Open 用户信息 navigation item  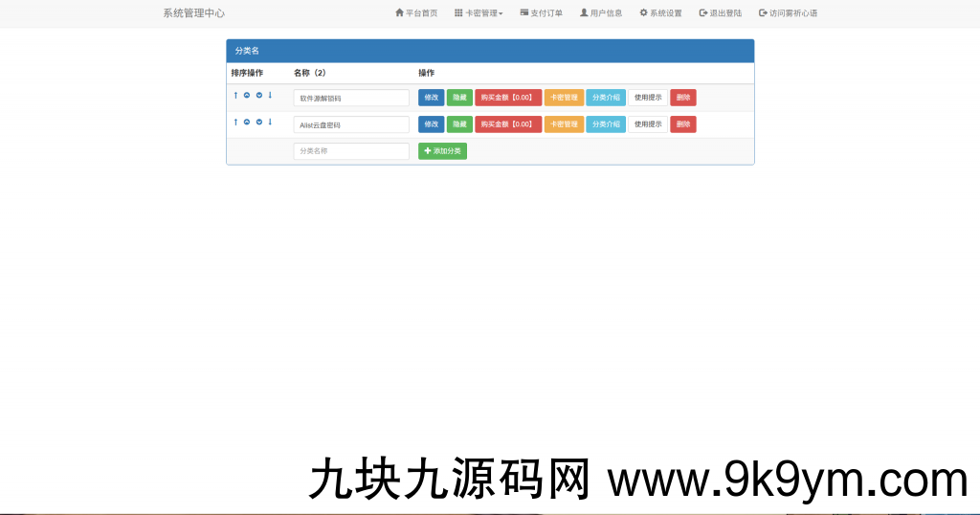[601, 13]
